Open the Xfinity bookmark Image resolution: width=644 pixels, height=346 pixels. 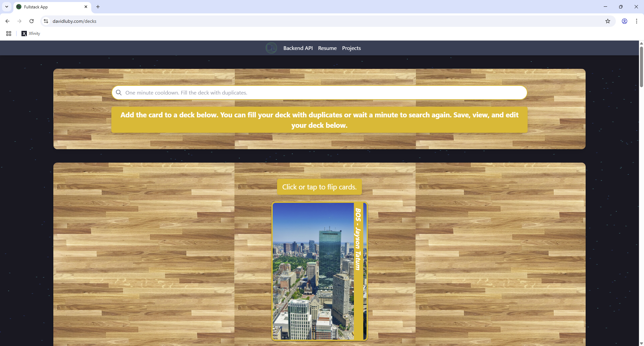pyautogui.click(x=31, y=34)
